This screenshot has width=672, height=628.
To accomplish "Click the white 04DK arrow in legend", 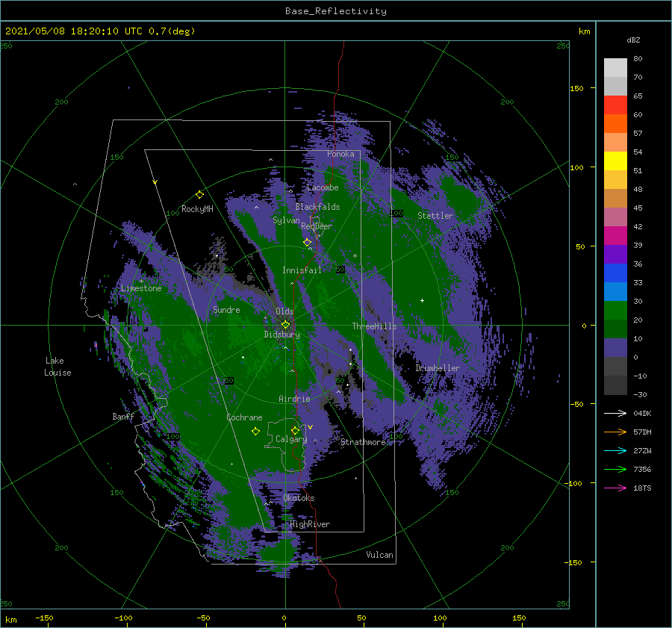I will pos(615,413).
